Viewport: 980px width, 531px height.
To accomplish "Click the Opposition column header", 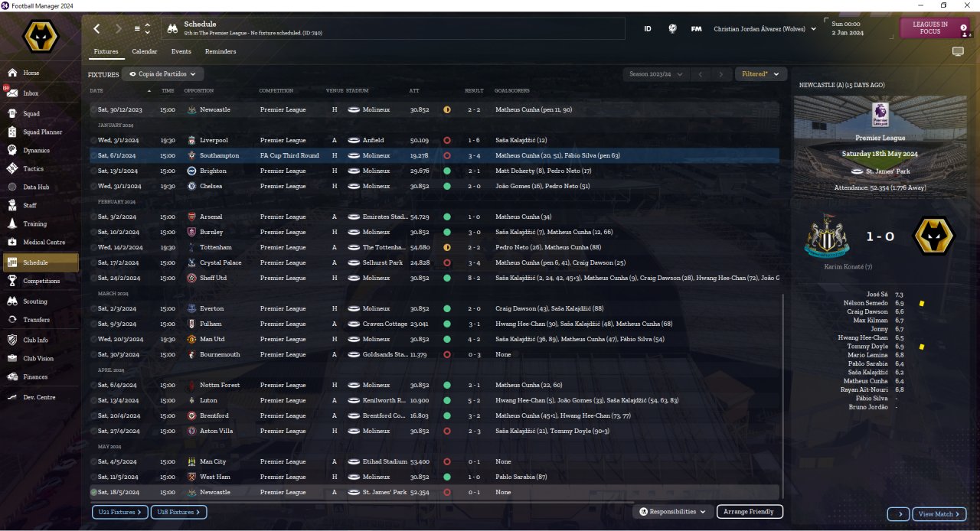I will (x=199, y=90).
